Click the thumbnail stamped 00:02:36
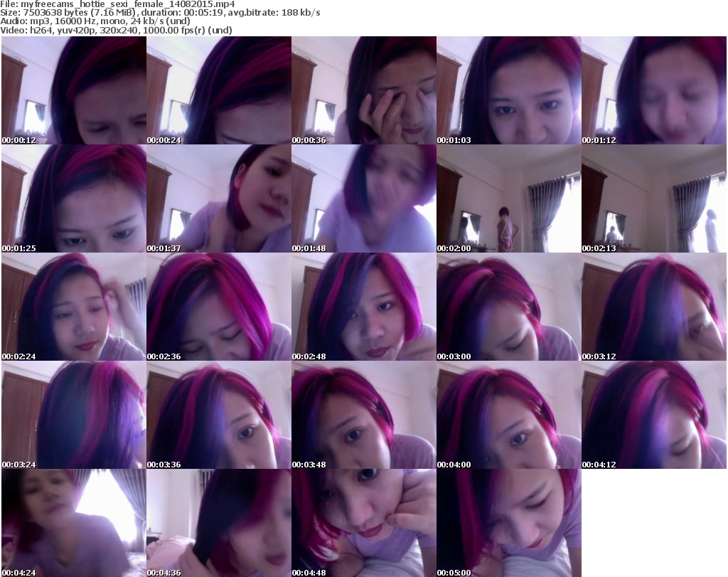Screen dimensions: 728x577 [219, 307]
